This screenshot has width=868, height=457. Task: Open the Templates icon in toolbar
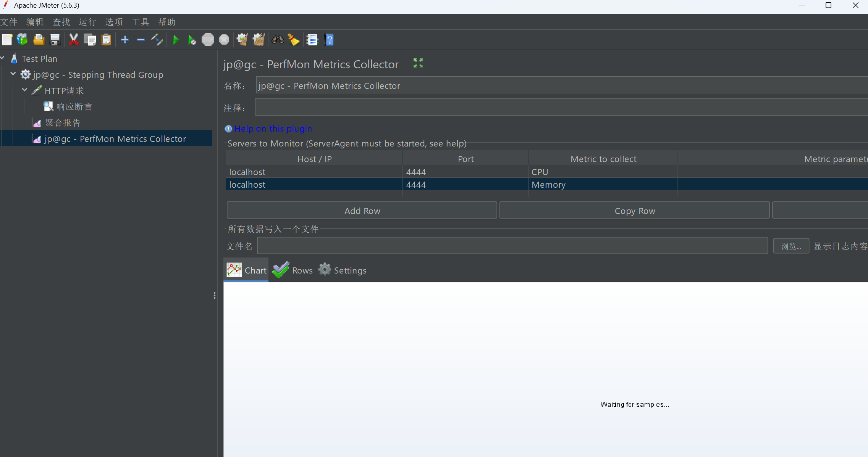pos(23,40)
